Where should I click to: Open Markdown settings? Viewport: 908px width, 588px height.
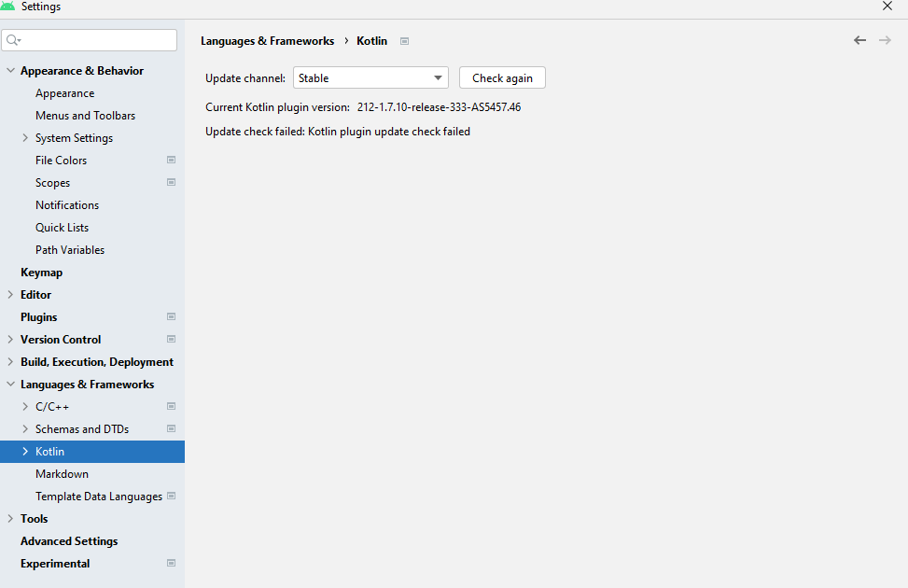(x=62, y=474)
